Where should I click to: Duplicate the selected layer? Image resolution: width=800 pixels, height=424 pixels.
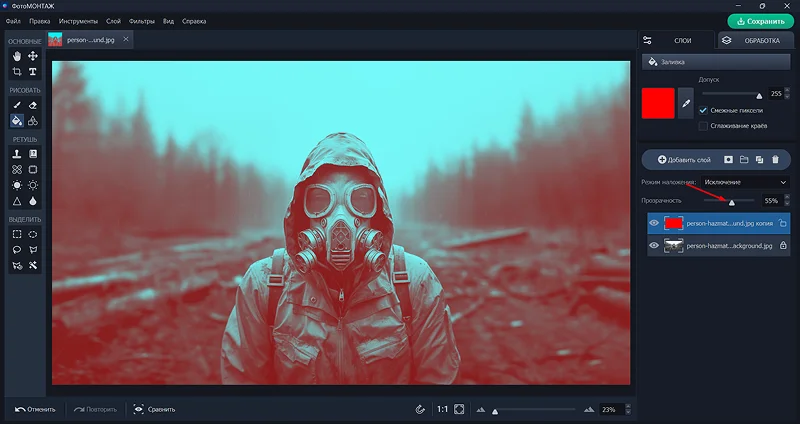click(759, 160)
